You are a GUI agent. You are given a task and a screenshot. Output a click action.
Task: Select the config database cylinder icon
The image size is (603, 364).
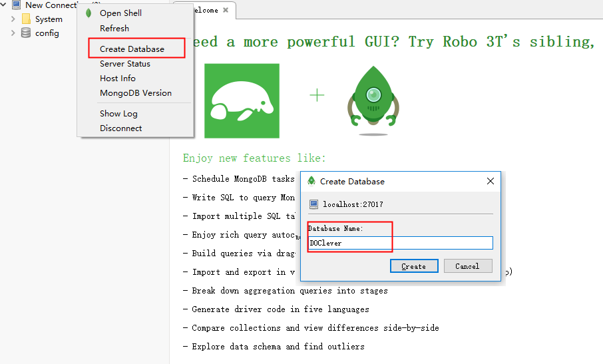tap(26, 33)
